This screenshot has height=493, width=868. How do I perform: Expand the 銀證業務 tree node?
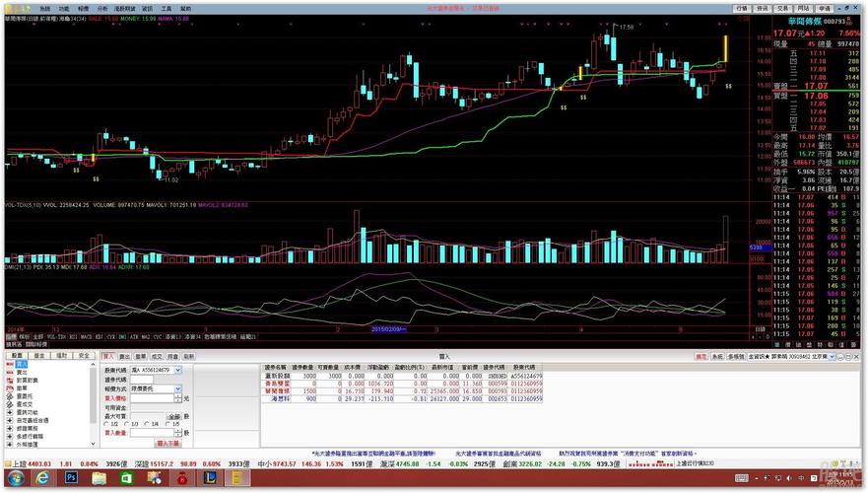(10, 428)
